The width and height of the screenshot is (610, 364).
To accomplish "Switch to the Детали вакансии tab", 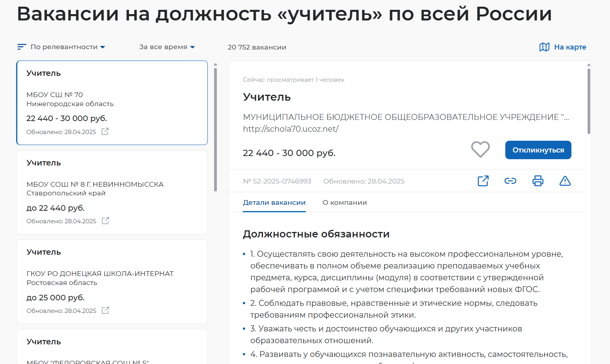I will [x=274, y=203].
